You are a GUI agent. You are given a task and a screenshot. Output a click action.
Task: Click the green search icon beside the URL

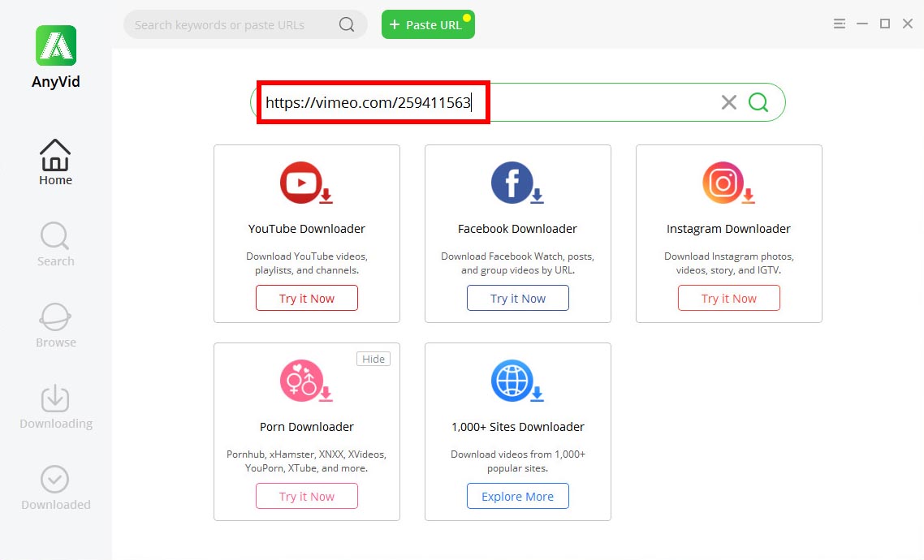[x=758, y=102]
